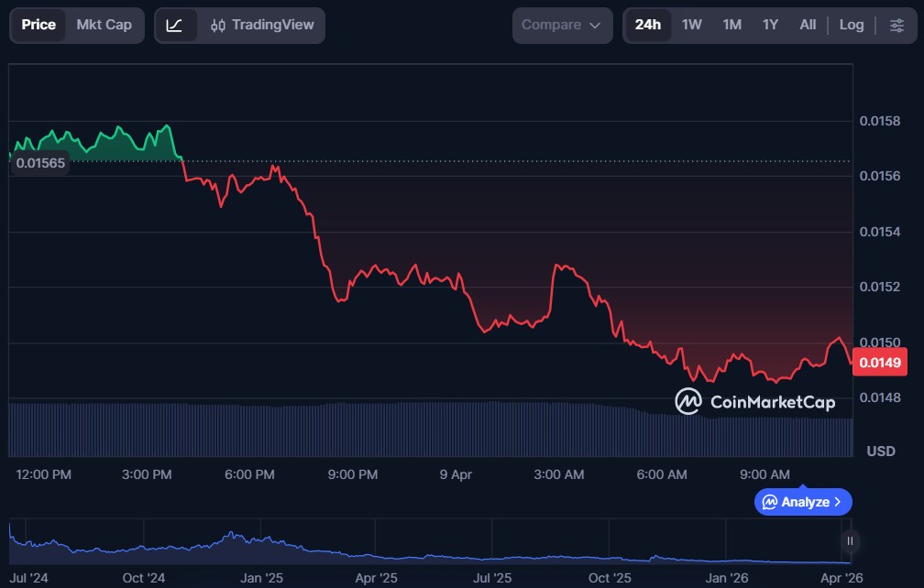Click Jan '25 on the range navigator

click(x=261, y=578)
